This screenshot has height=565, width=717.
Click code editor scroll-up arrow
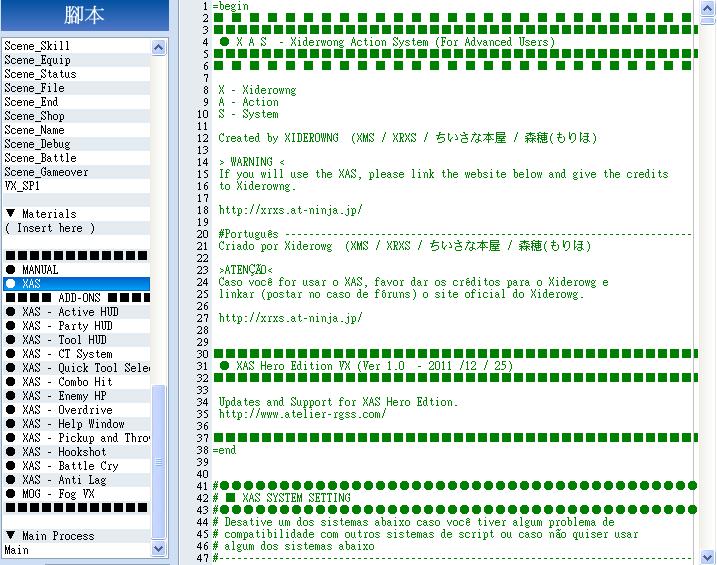point(707,8)
